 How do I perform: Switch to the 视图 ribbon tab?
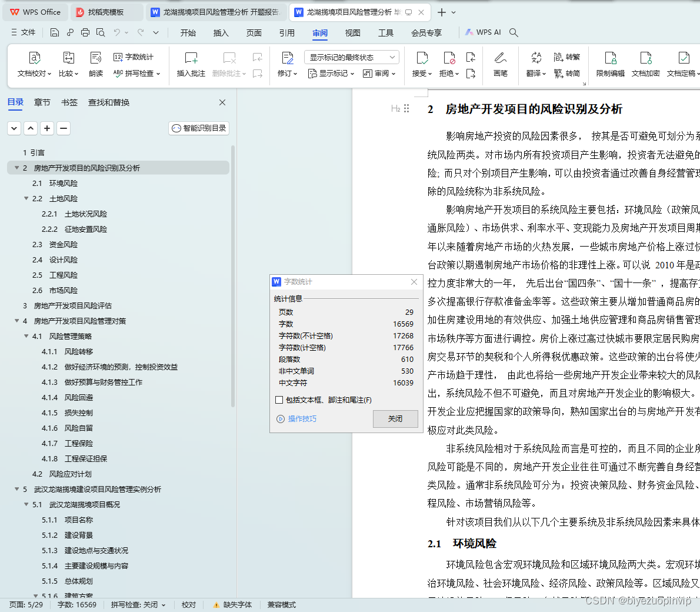353,32
